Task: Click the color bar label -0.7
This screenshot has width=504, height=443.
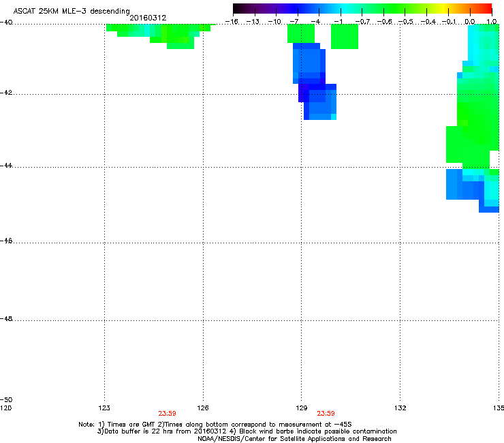Action: 362,22
